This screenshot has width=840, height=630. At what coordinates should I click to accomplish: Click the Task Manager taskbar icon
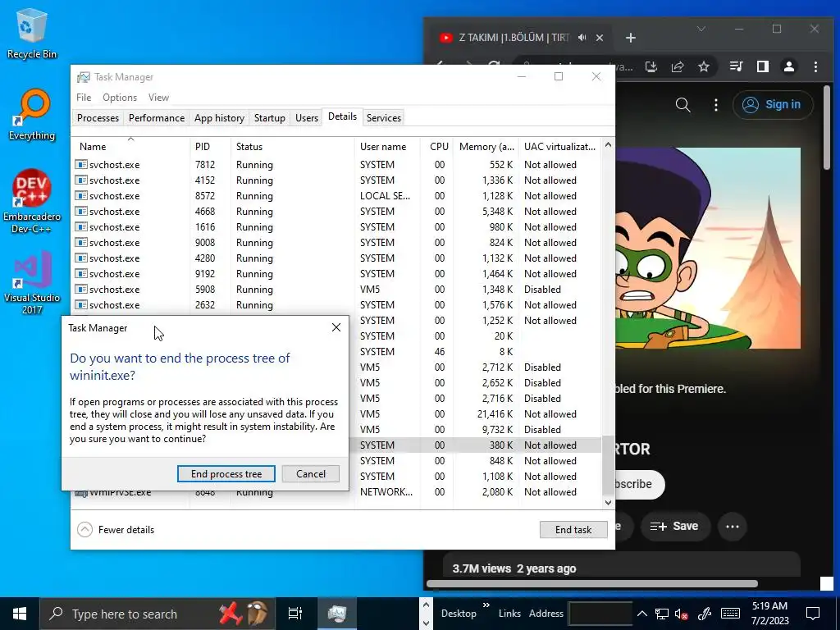pos(337,614)
